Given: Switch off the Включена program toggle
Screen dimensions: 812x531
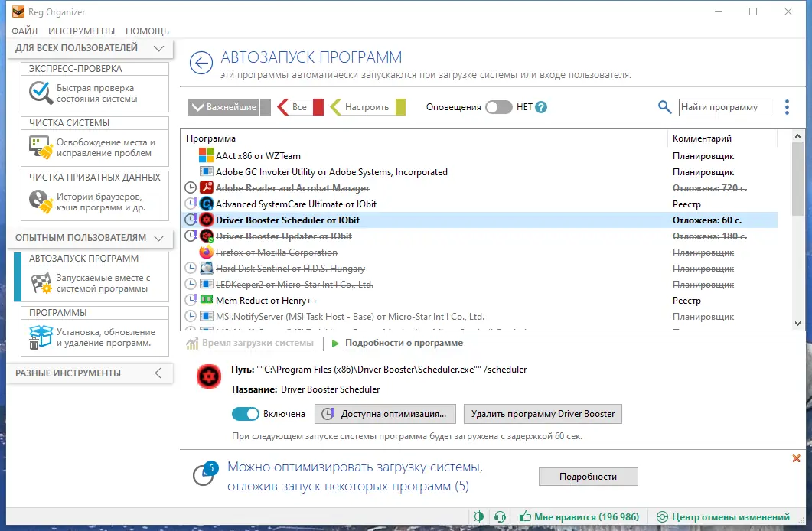Looking at the screenshot, I should click(x=245, y=413).
